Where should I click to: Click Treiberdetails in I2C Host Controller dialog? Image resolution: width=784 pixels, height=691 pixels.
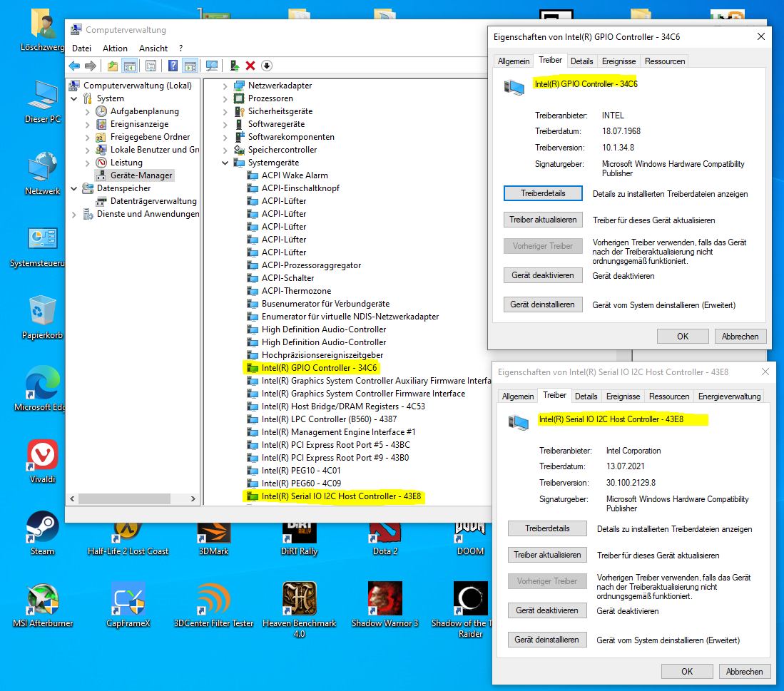click(547, 528)
